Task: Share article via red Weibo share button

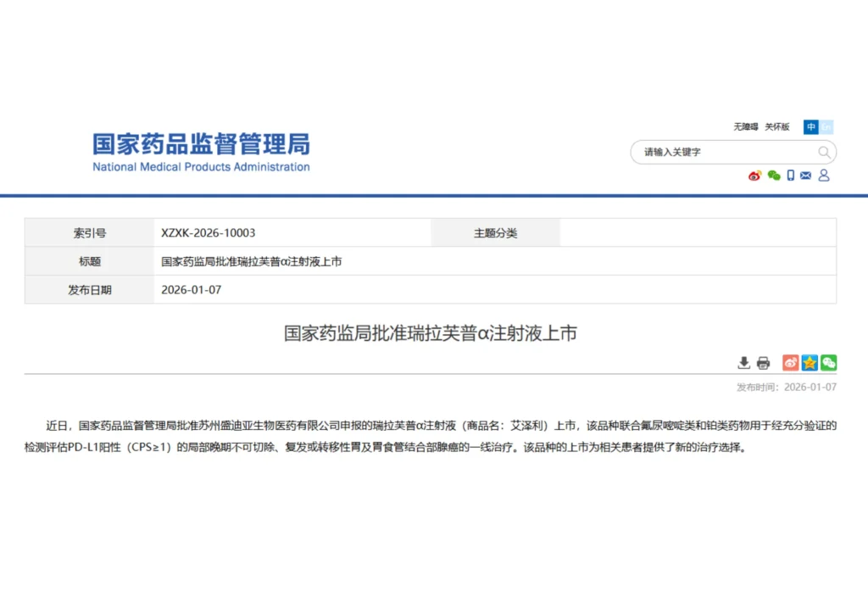Action: (790, 363)
